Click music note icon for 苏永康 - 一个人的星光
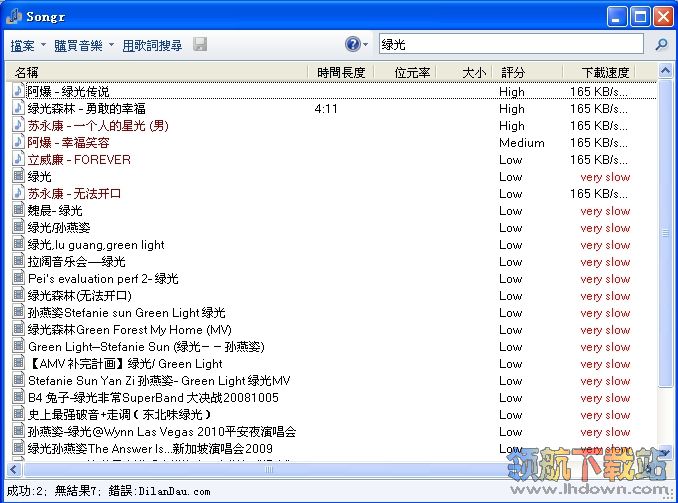The image size is (678, 503). (18, 125)
